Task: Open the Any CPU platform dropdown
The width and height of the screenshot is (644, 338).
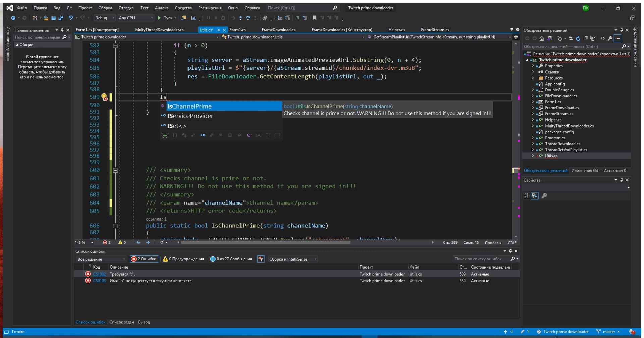Action: (x=136, y=18)
